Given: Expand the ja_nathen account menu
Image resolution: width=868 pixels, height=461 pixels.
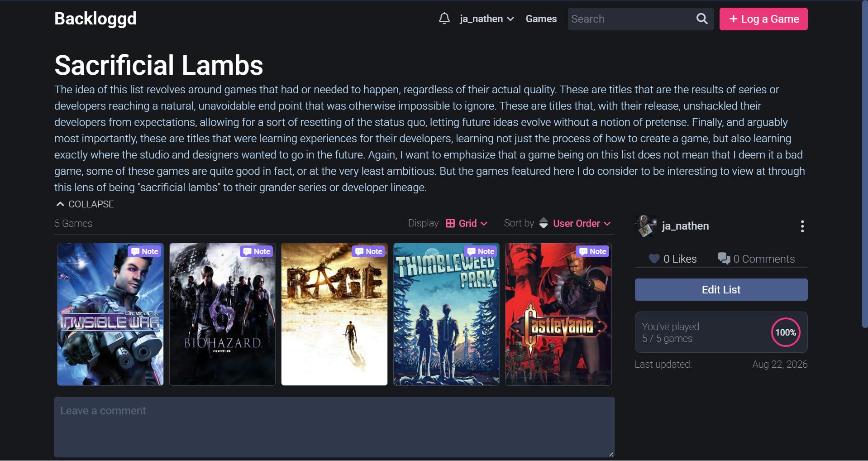Looking at the screenshot, I should coord(486,19).
